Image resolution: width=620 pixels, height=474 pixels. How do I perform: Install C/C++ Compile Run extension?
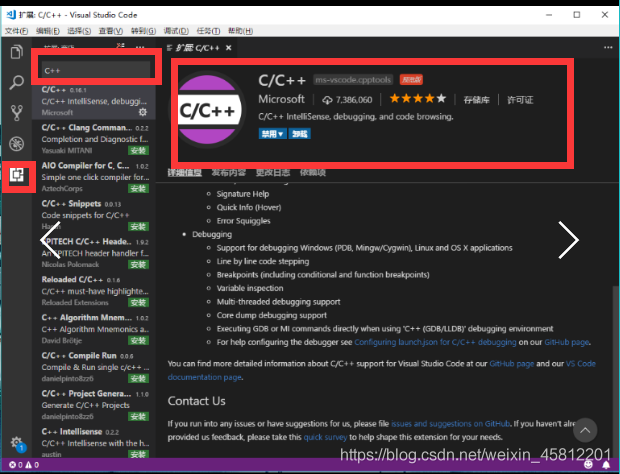[x=138, y=378]
